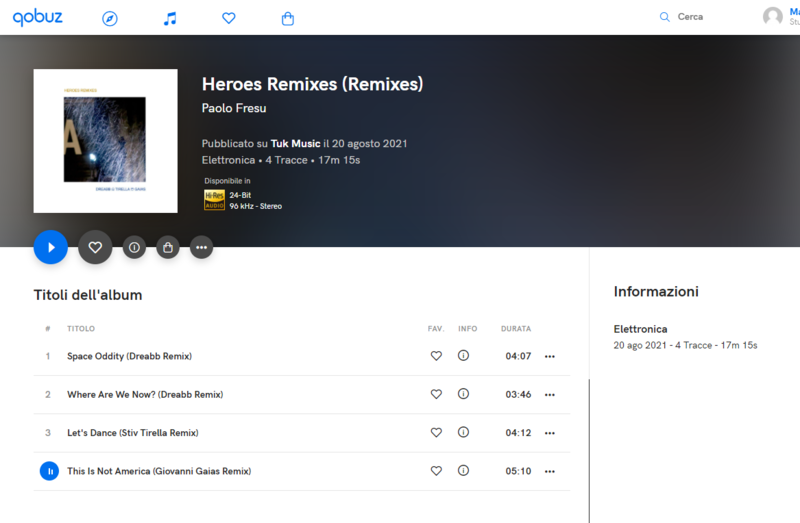Viewport: 800px width, 523px height.
Task: Favorite Let's Dance (Stiv Tirella Remix)
Action: point(436,432)
